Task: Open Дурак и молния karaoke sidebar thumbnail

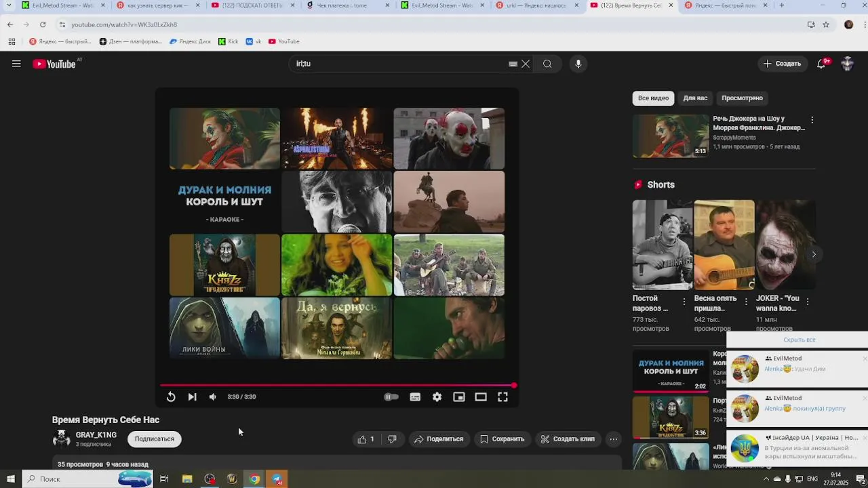Action: (671, 371)
